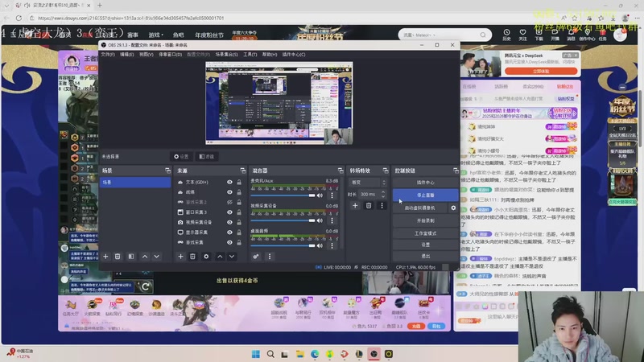Open scene filters icon in Scenes panel
Screen dimensions: 644x362
pos(131,257)
